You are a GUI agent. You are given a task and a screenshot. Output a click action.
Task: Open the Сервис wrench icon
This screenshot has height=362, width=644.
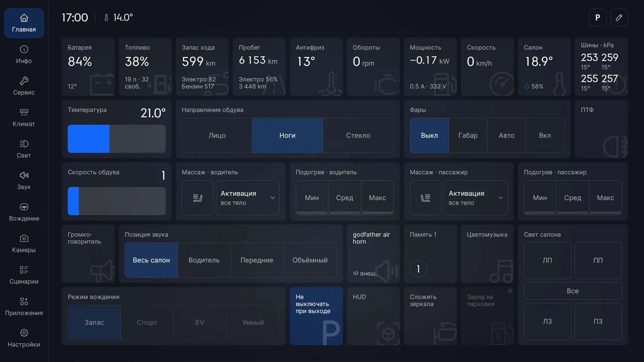coord(24,86)
